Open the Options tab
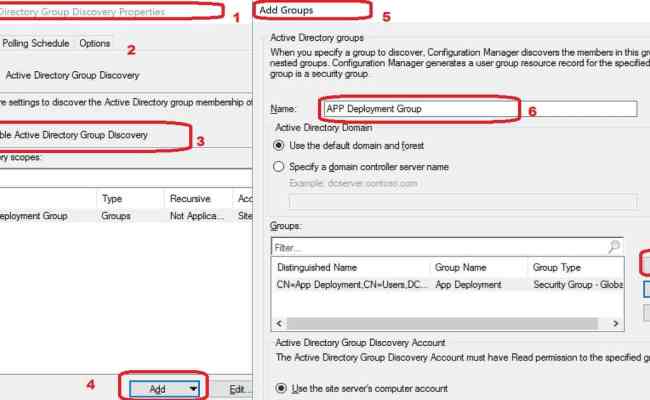 pyautogui.click(x=95, y=43)
